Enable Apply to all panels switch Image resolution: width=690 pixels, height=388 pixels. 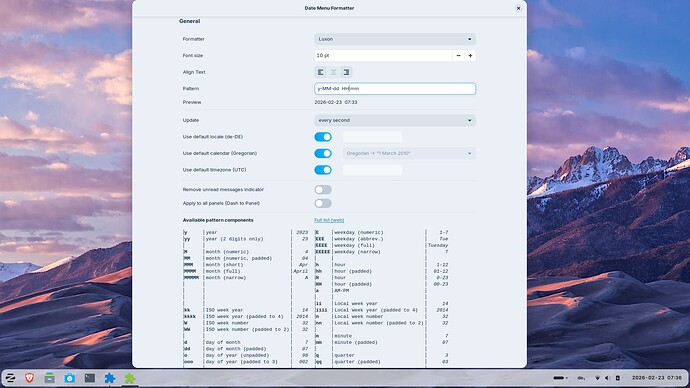tap(323, 203)
